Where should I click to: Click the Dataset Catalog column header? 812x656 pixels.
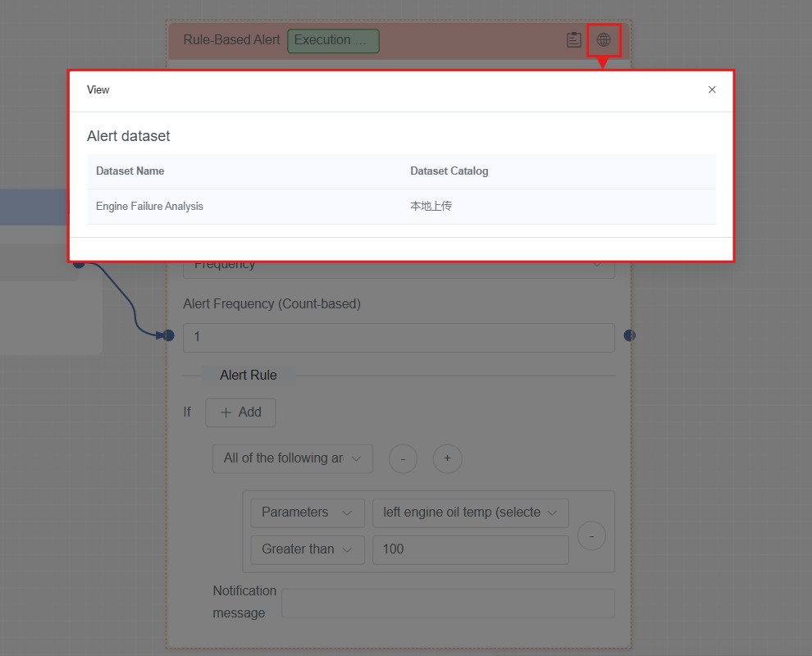tap(449, 171)
